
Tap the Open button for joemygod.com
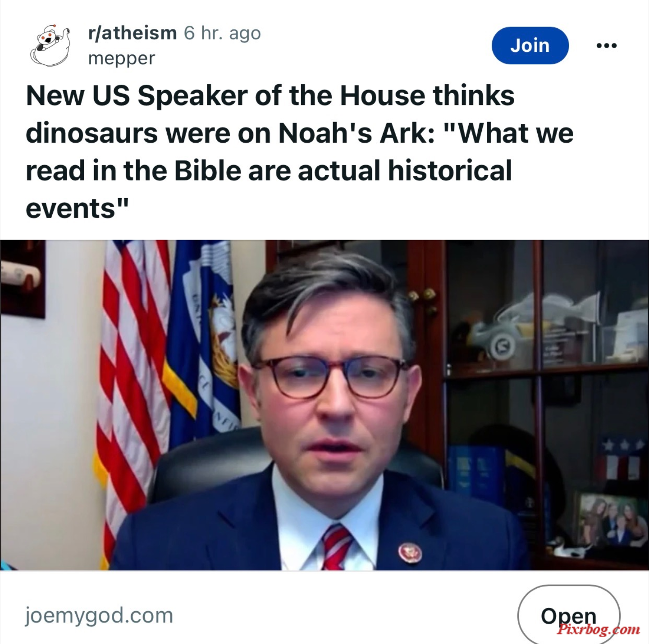(x=569, y=615)
